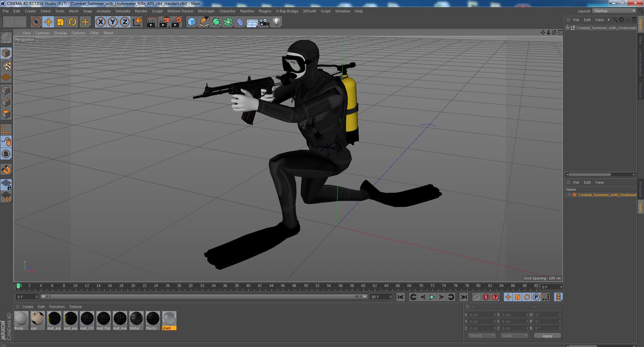
Task: Open the viewport Cameras menu
Action: [x=42, y=33]
